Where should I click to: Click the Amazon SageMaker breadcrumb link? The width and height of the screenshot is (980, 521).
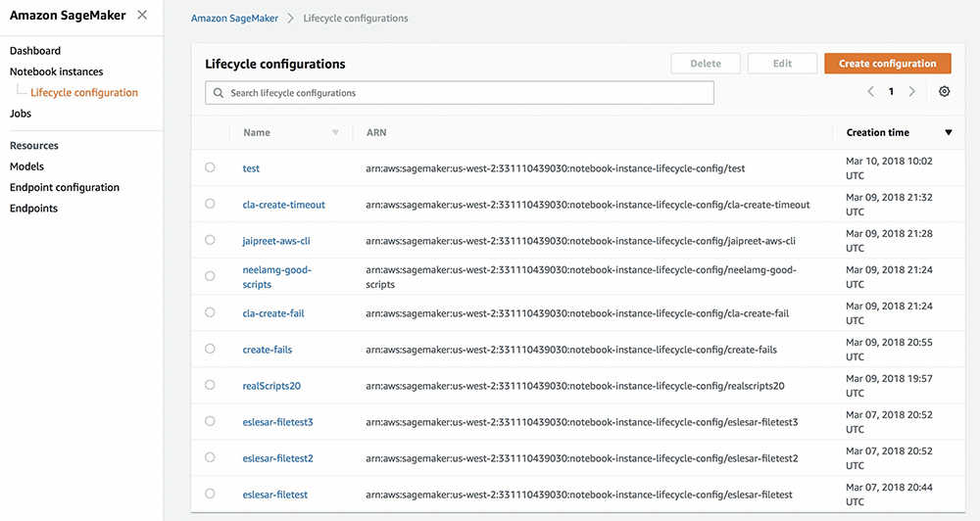(x=234, y=19)
